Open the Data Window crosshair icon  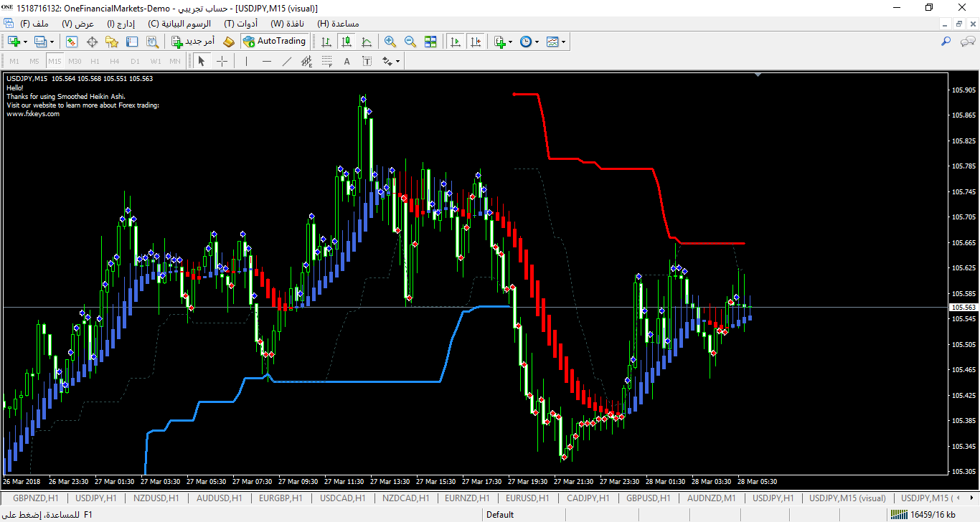[92, 42]
